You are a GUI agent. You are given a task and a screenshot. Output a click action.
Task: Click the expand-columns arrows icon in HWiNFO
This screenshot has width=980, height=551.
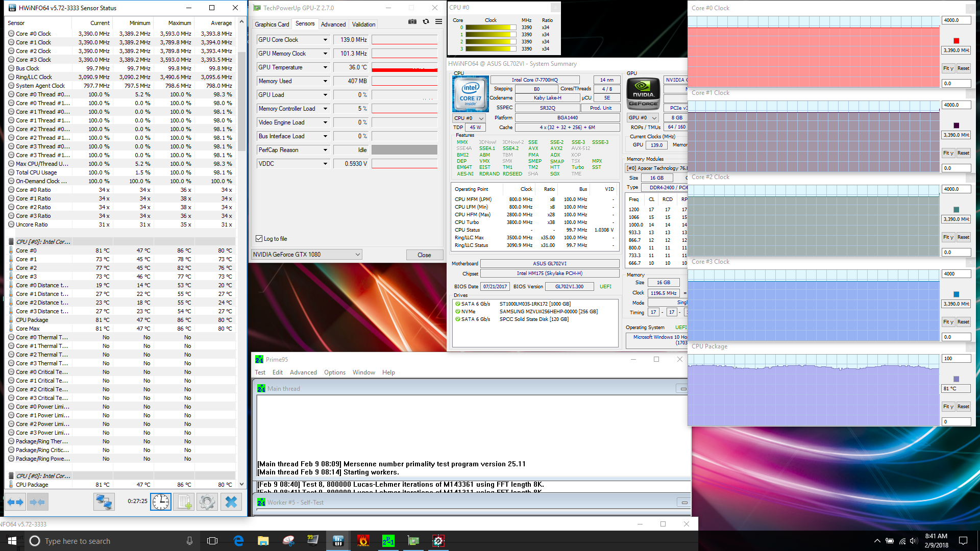tap(15, 502)
